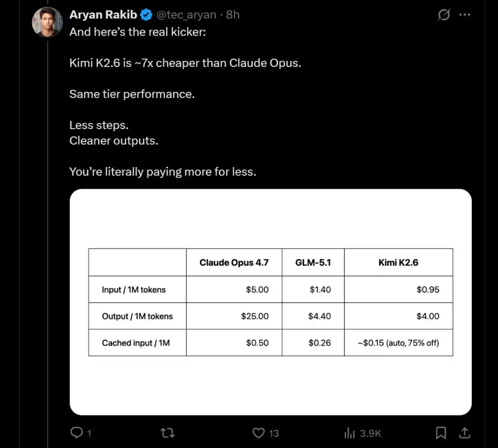Screen dimensions: 498x448
Task: Reply to the tweet via speech bubble
Action: (76, 433)
